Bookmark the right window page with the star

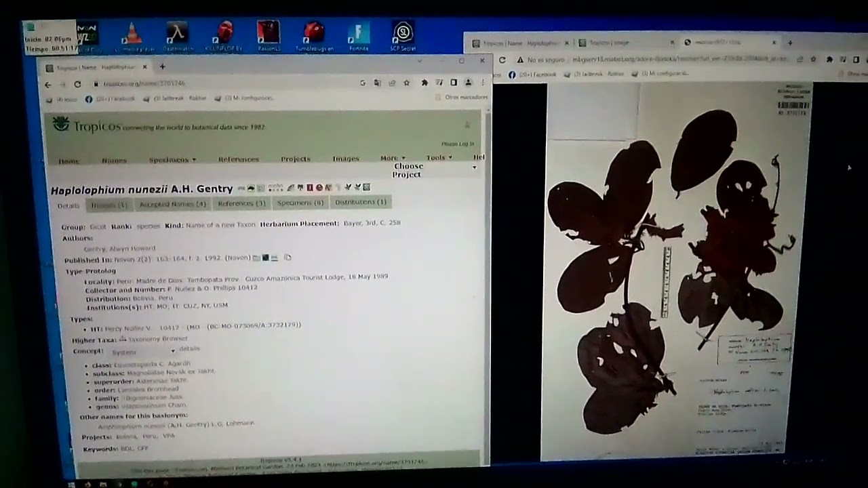point(813,60)
